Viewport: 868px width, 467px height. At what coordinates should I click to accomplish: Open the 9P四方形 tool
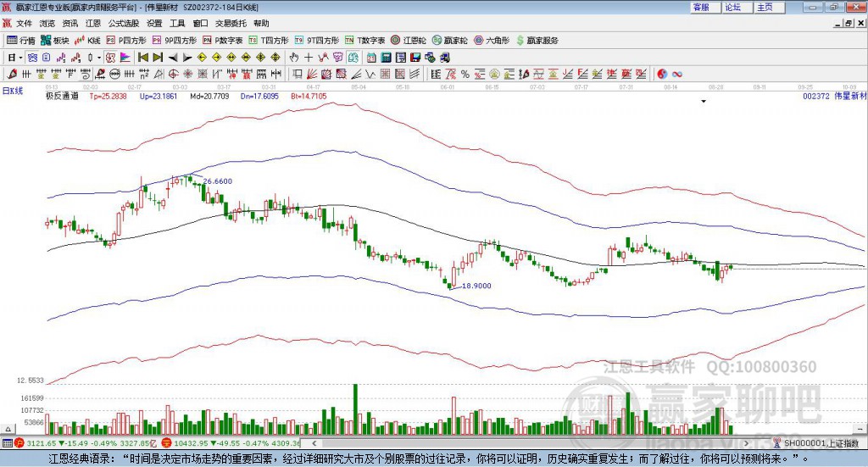175,41
